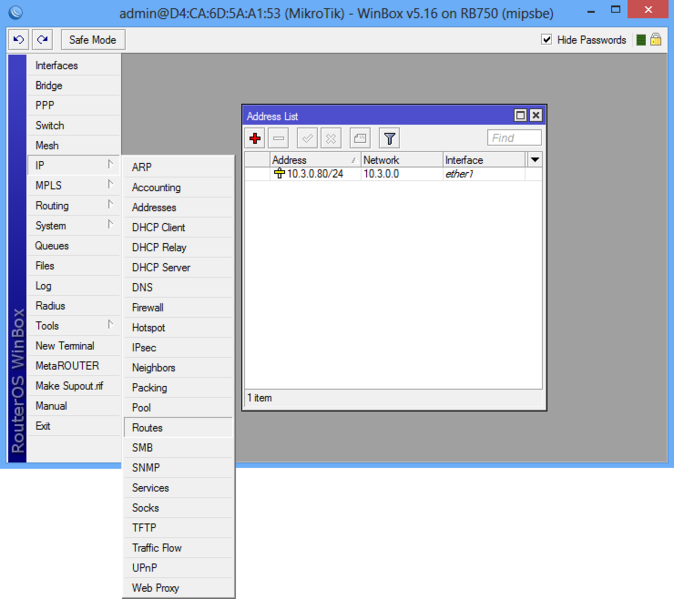This screenshot has height=599, width=674.
Task: Click the padlock icon at top right
Action: tap(656, 40)
